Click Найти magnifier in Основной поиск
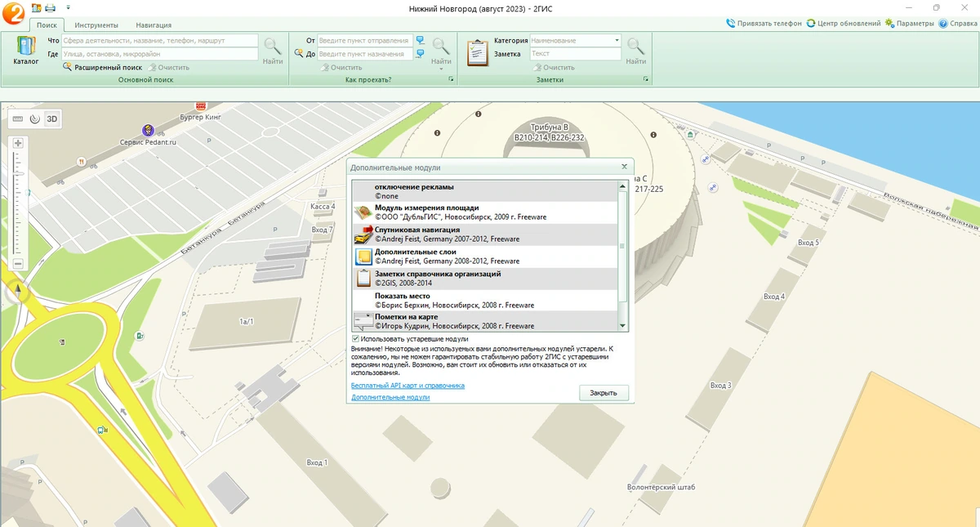Screen dimensions: 980x527 click(273, 45)
